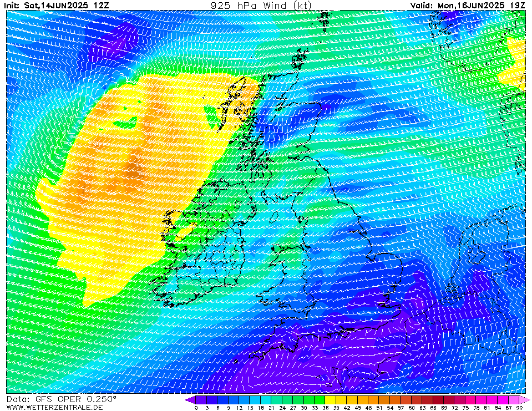This screenshot has height=411, width=532.
Task: Pick the magenta 84–87 kt legend swatch
Action: coord(503,400)
